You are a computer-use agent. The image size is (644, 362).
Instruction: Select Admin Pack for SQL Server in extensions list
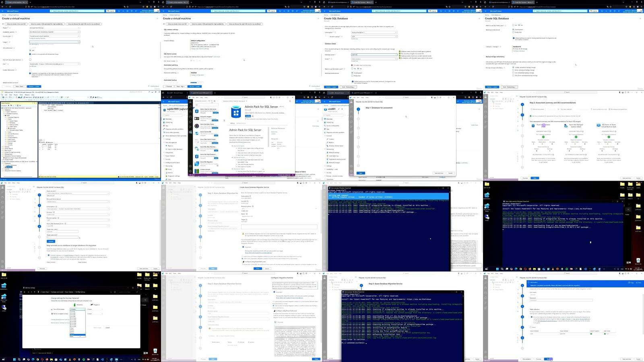click(x=207, y=111)
